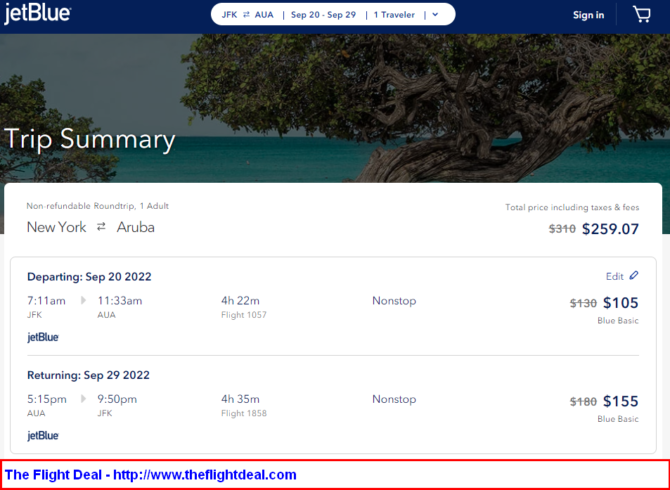Viewport: 670px width, 490px height.
Task: Click Nonstop on departing flight
Action: [x=394, y=301]
